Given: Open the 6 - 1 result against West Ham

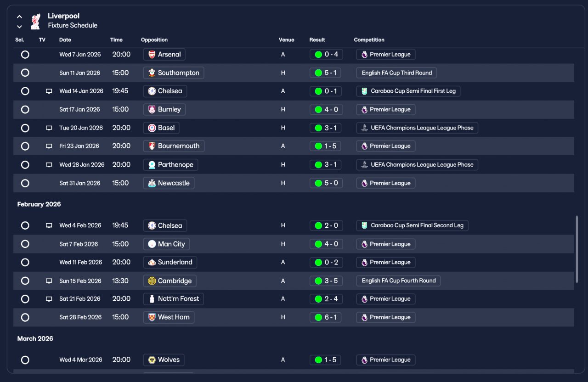Looking at the screenshot, I should pos(326,317).
